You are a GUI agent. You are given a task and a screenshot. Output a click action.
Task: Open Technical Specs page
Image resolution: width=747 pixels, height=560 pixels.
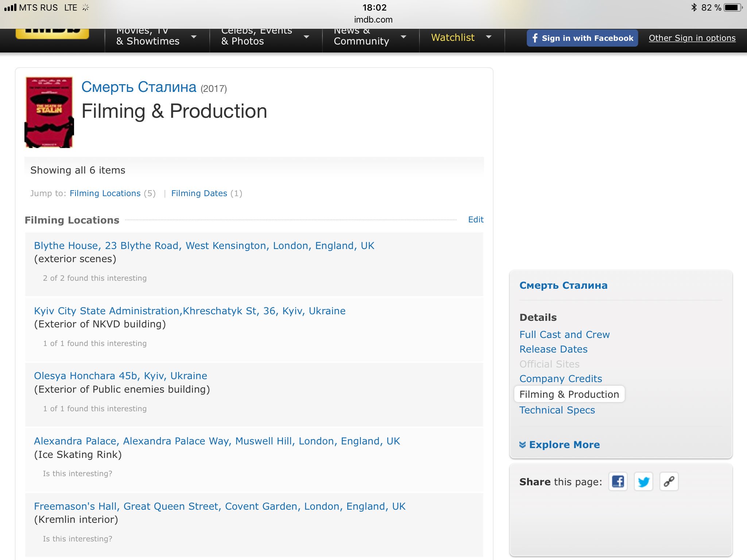(557, 410)
